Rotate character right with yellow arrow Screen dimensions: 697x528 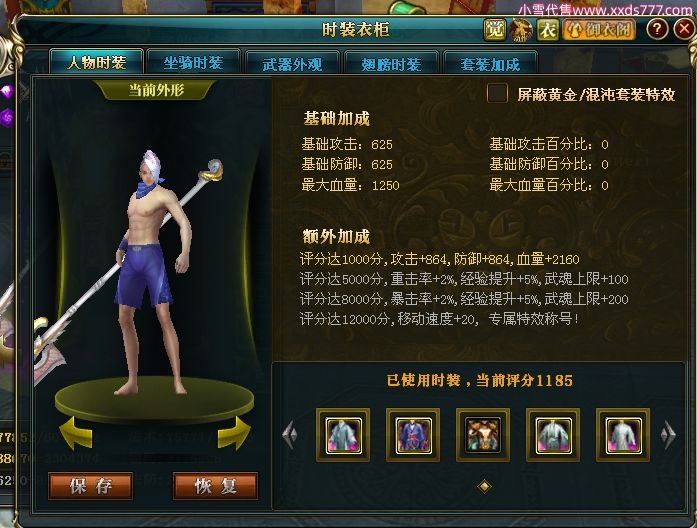[234, 432]
